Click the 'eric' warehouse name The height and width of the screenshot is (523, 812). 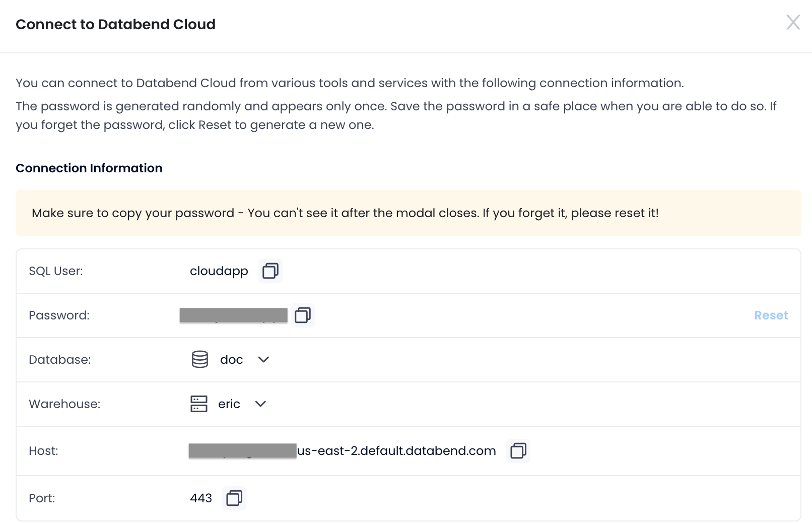click(229, 404)
